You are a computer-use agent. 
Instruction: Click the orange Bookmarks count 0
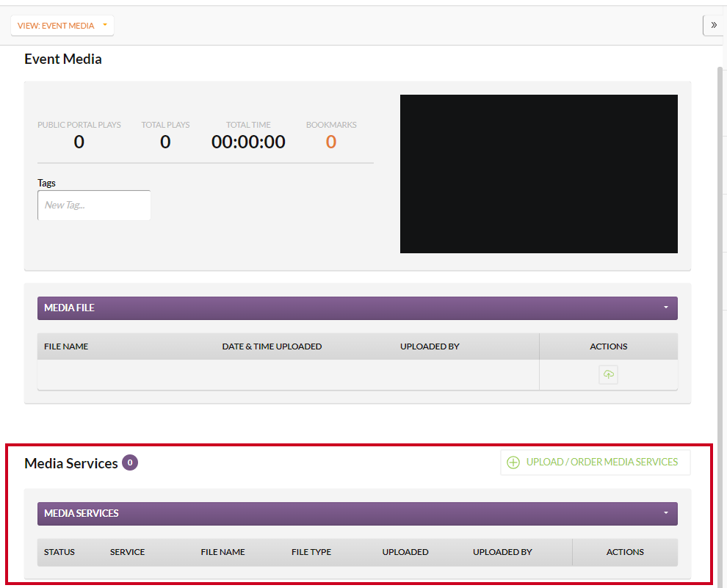click(x=330, y=142)
